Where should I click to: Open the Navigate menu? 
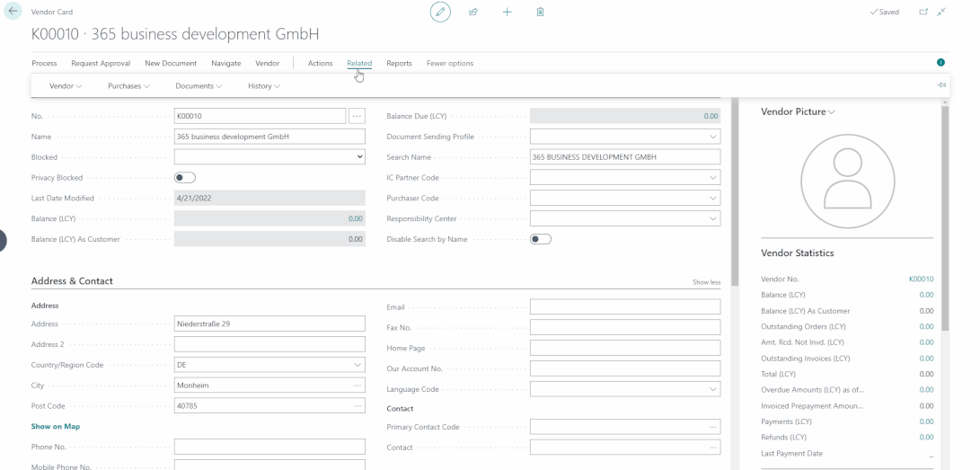[225, 63]
